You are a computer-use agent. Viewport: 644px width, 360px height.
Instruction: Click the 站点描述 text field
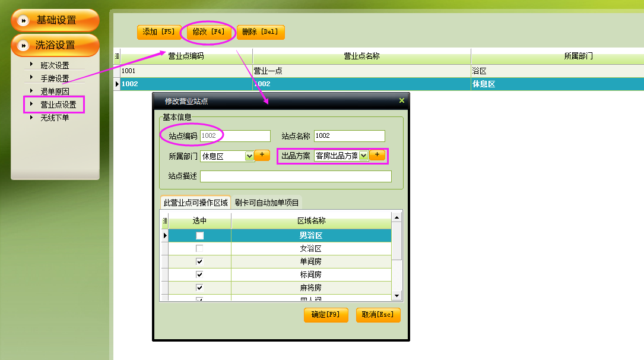point(296,176)
